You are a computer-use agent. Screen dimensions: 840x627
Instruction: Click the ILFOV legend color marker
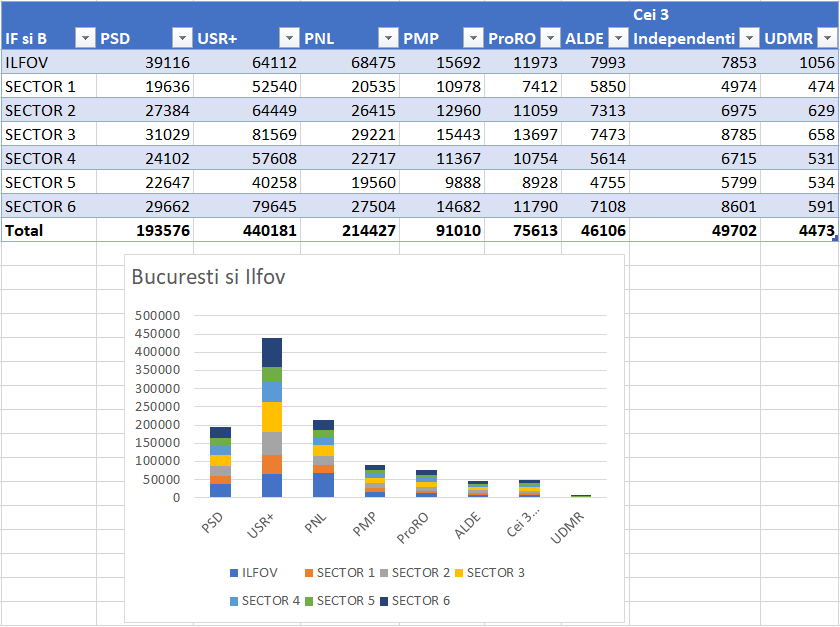[x=233, y=573]
